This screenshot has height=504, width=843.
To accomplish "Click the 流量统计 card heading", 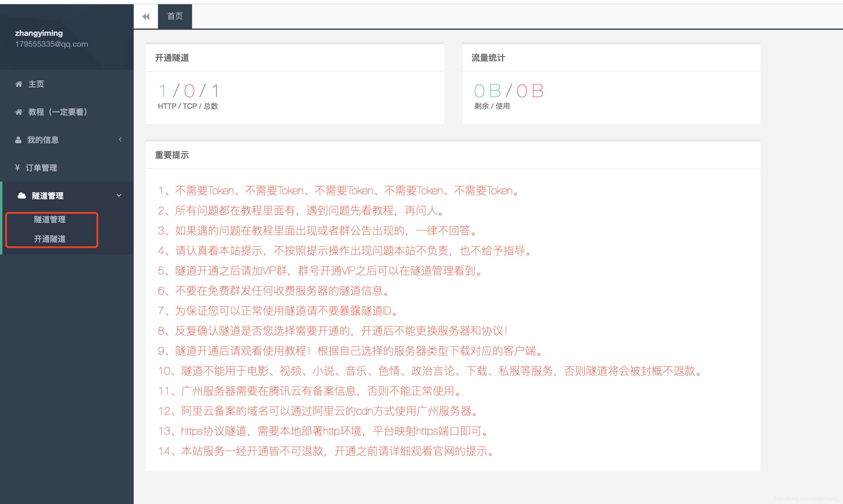I will coord(488,58).
